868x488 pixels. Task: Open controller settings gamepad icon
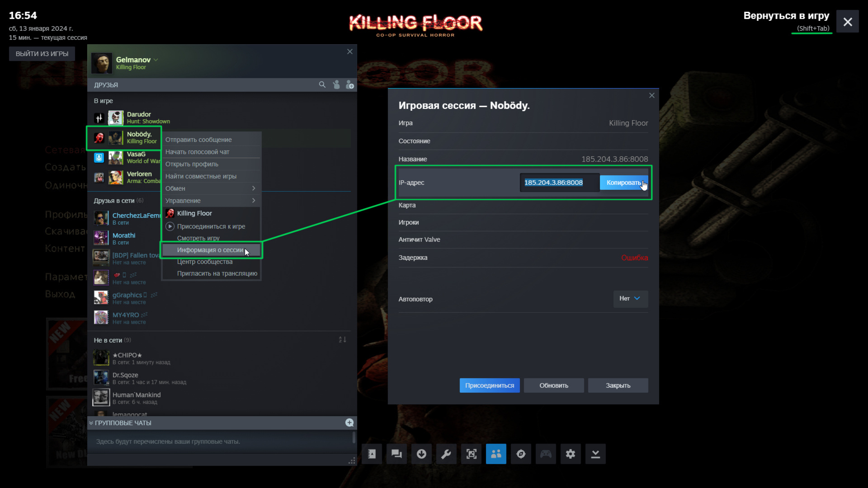[x=546, y=454]
